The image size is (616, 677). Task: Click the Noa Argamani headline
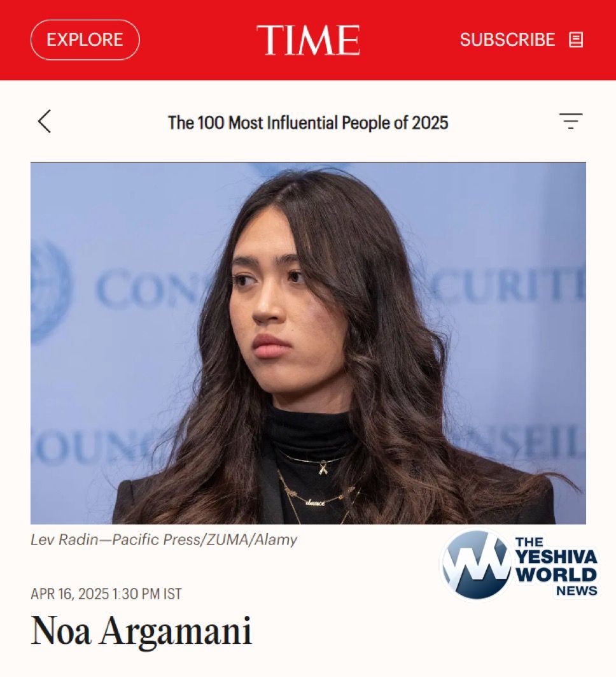point(141,631)
